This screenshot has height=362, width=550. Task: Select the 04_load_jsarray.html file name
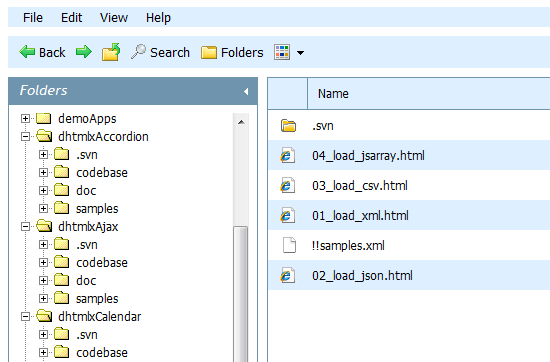pyautogui.click(x=368, y=156)
